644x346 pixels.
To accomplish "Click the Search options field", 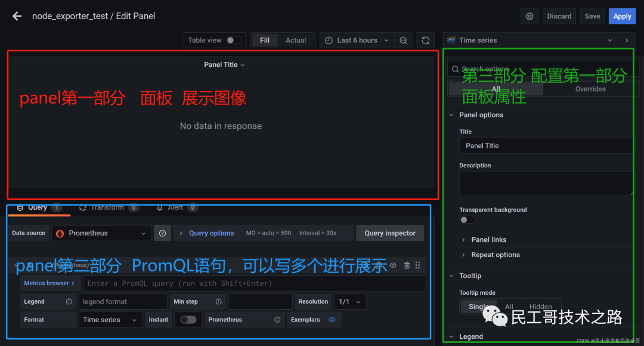I will [543, 69].
